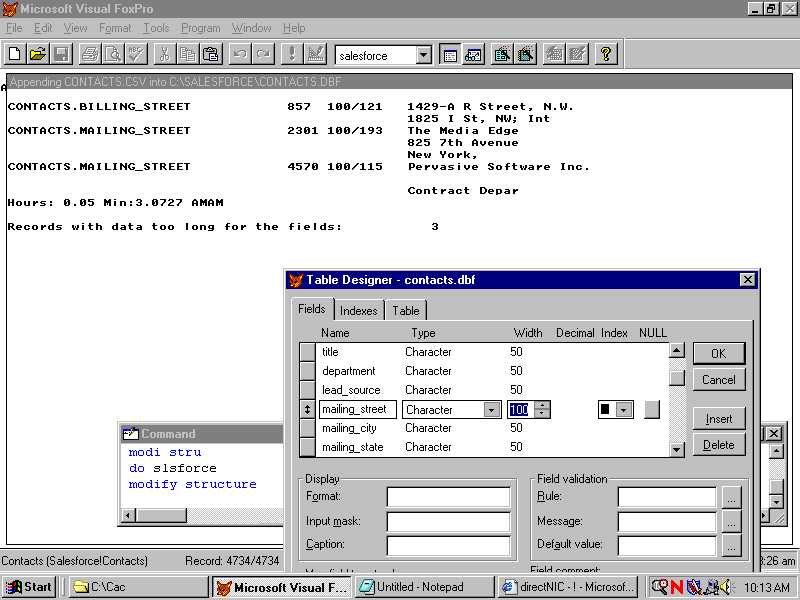This screenshot has width=800, height=600.
Task: Click the AutoReport toolbar icon
Action: [x=578, y=54]
